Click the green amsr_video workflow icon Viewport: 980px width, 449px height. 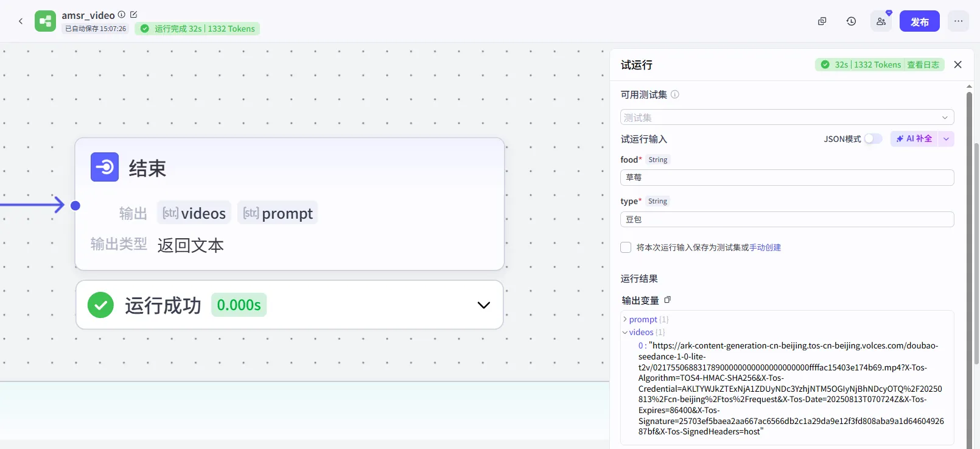click(x=45, y=21)
